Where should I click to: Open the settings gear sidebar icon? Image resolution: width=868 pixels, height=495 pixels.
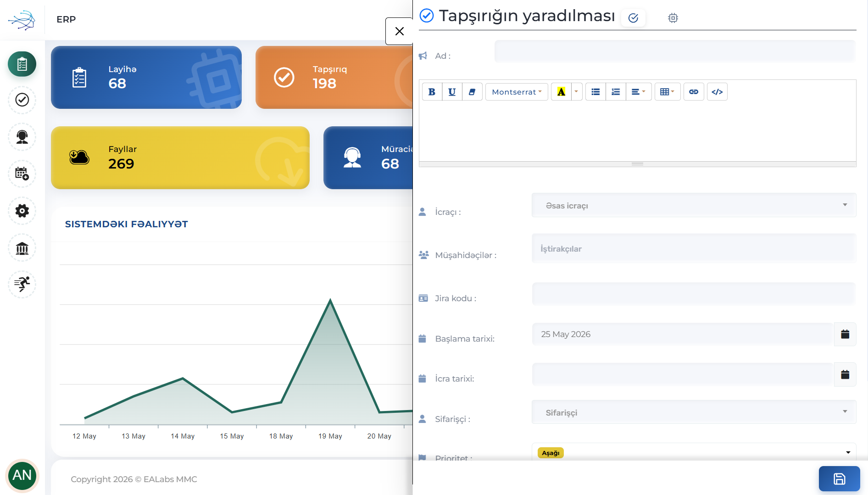click(x=22, y=211)
